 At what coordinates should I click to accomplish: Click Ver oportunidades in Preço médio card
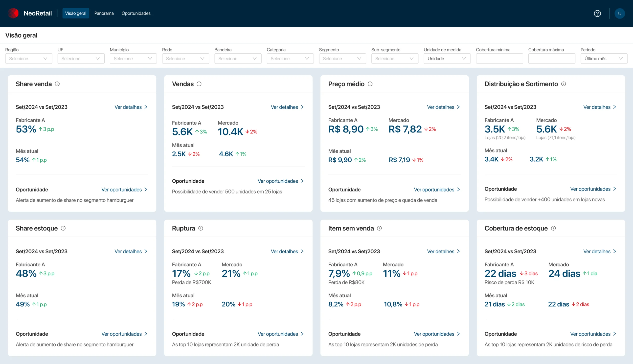coord(437,190)
